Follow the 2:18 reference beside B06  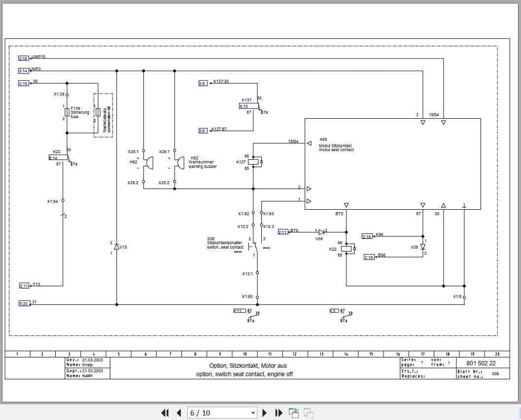369,257
